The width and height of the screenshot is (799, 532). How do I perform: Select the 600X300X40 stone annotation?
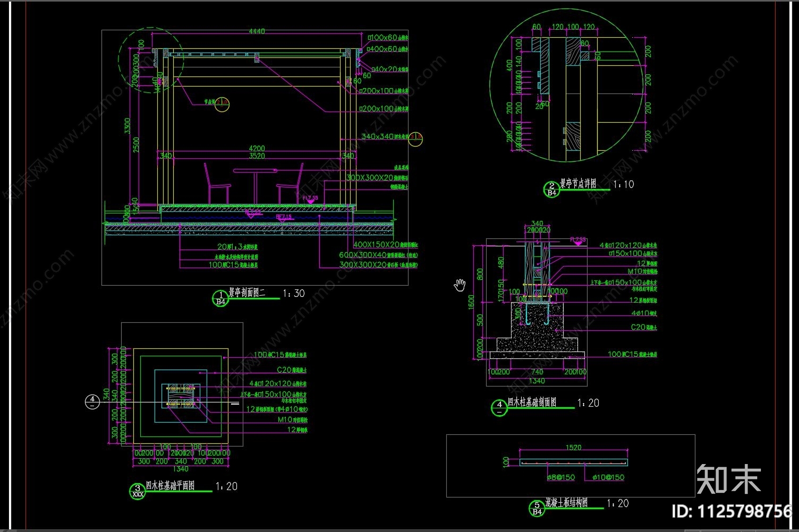pos(379,255)
